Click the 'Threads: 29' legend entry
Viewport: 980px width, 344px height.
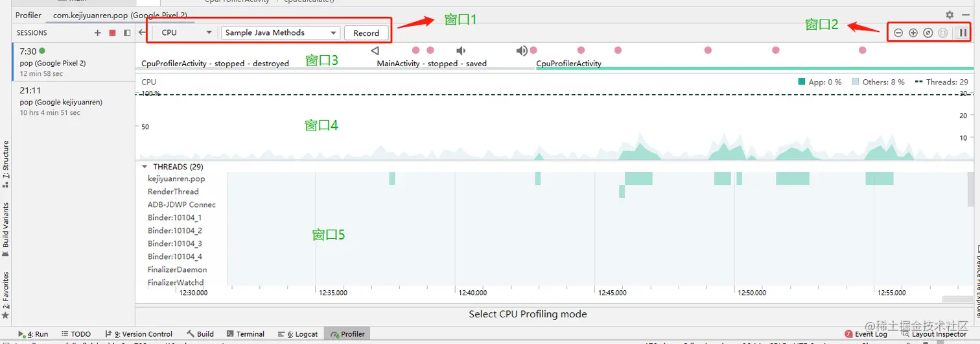point(941,82)
